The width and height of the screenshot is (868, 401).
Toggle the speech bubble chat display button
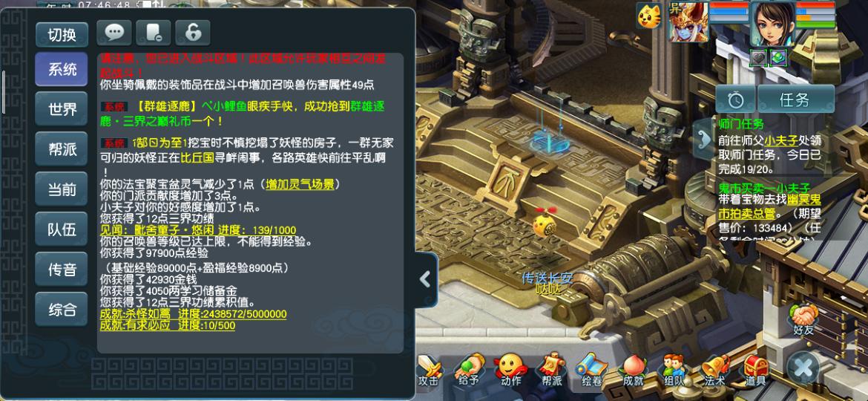pyautogui.click(x=114, y=33)
